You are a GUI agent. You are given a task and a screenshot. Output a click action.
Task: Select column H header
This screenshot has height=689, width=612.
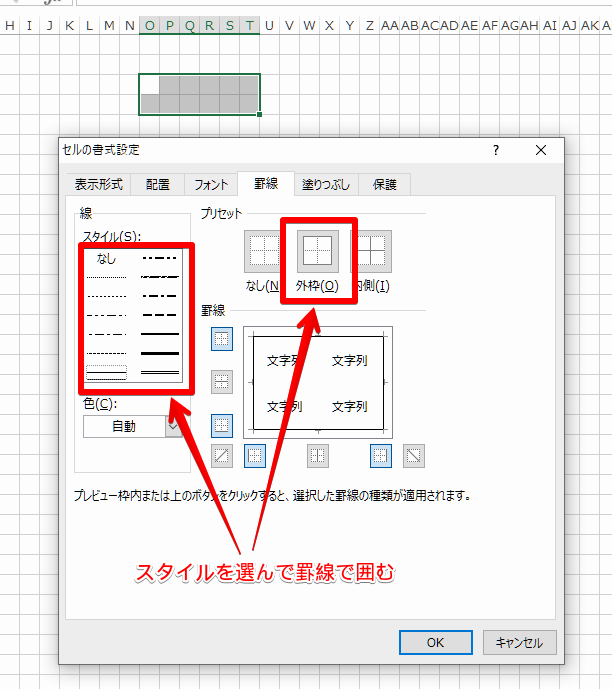point(10,25)
